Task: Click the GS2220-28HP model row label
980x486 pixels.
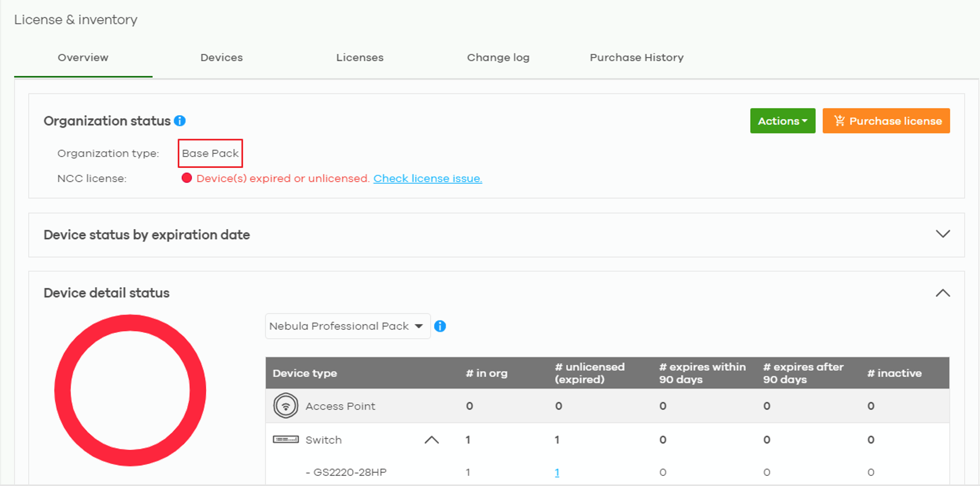Action: pos(346,472)
